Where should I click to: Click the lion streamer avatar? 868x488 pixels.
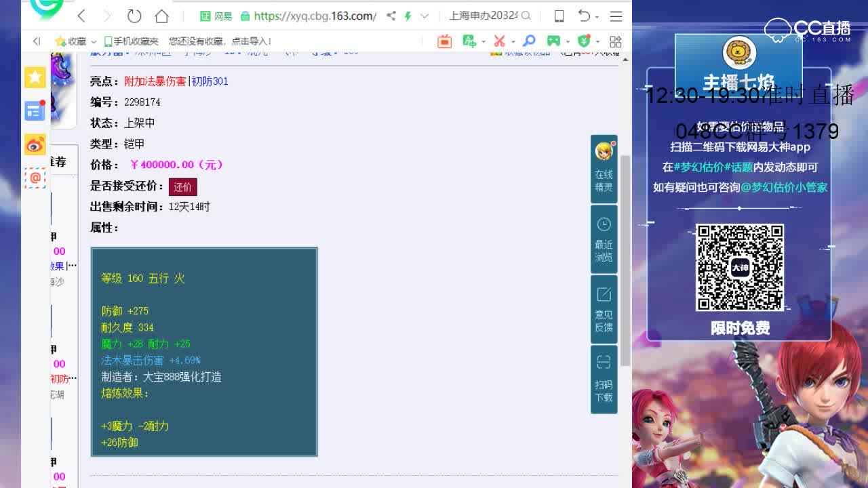click(739, 54)
